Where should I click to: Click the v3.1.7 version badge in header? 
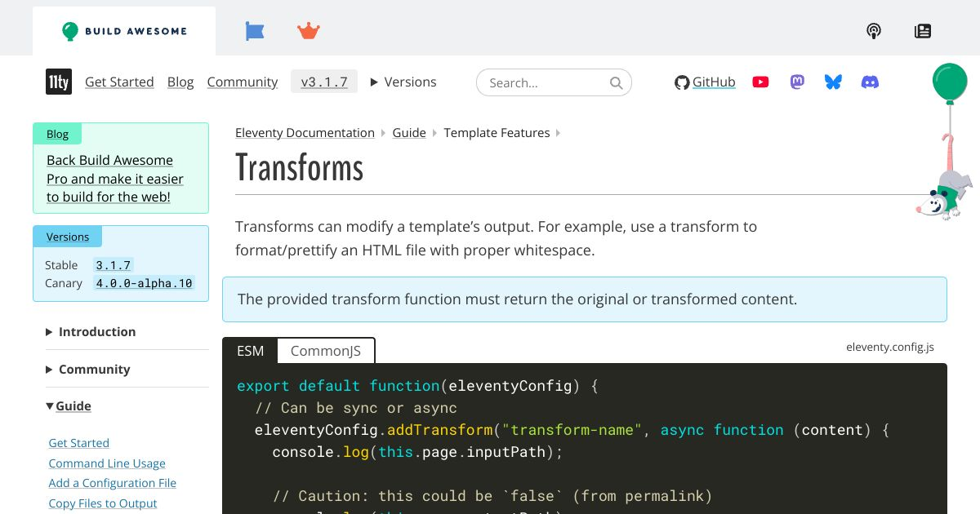click(324, 82)
